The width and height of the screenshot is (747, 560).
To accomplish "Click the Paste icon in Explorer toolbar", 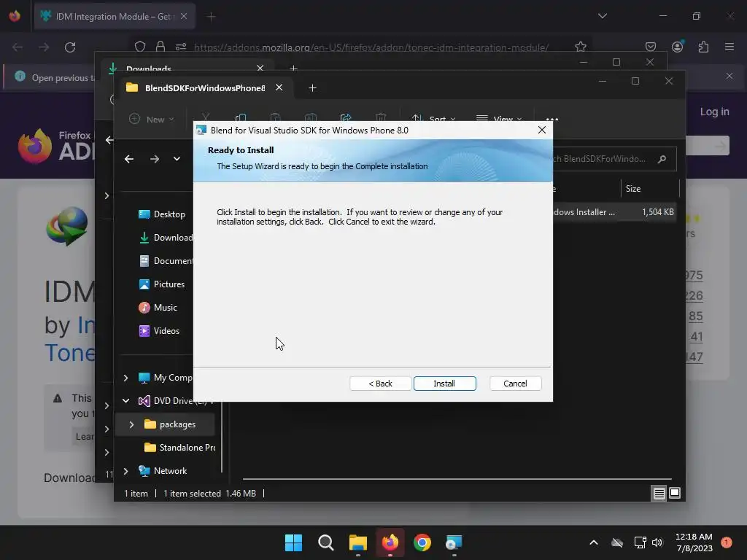I will (x=275, y=118).
